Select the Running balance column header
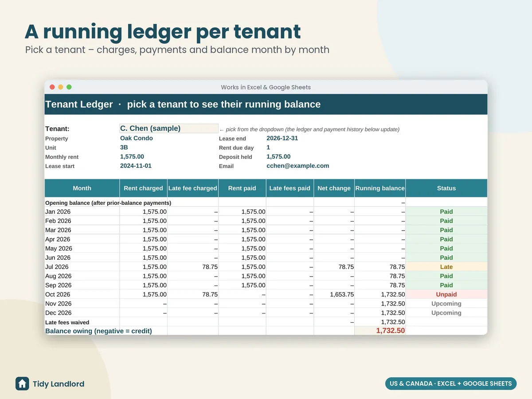 (x=380, y=188)
